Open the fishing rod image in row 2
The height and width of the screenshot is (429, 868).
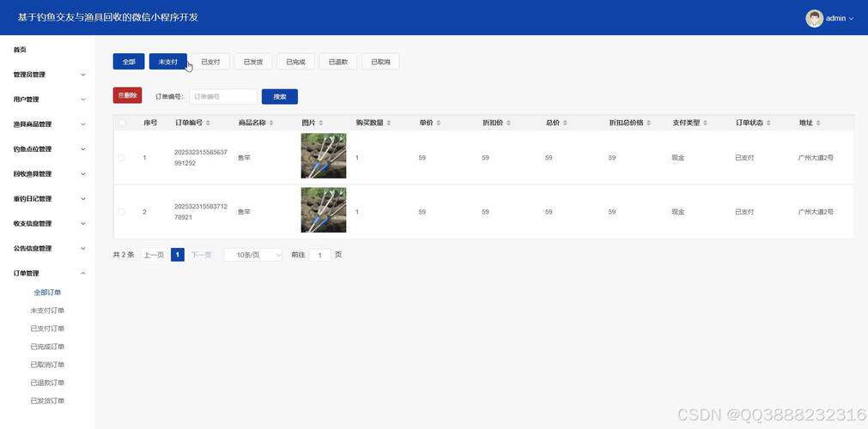pyautogui.click(x=324, y=210)
